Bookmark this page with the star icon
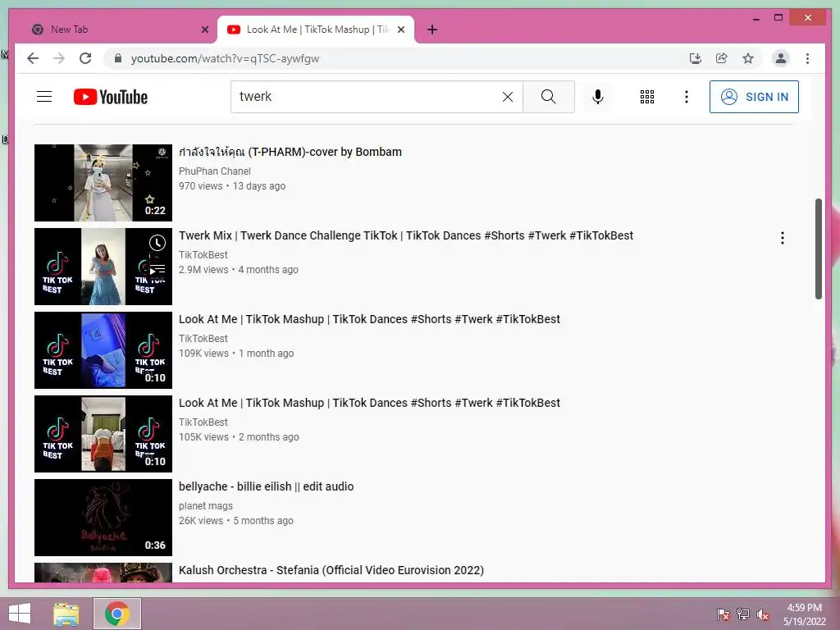840x630 pixels. [x=748, y=58]
